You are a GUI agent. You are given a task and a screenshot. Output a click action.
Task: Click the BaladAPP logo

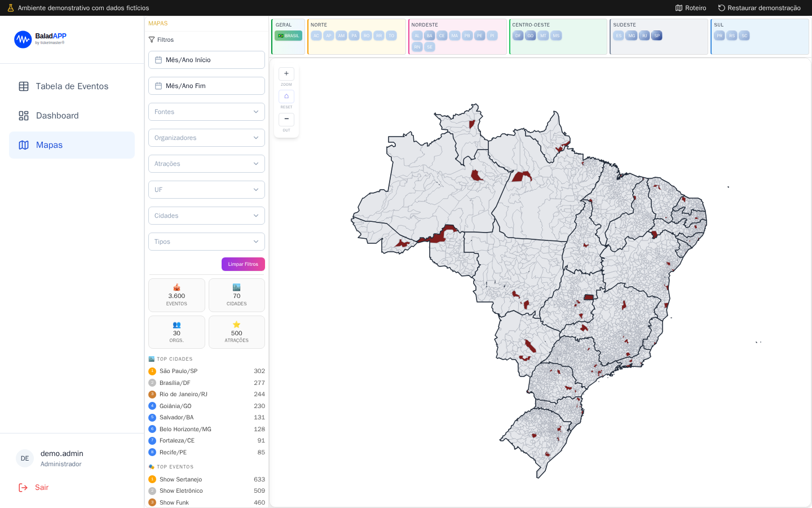tap(40, 40)
